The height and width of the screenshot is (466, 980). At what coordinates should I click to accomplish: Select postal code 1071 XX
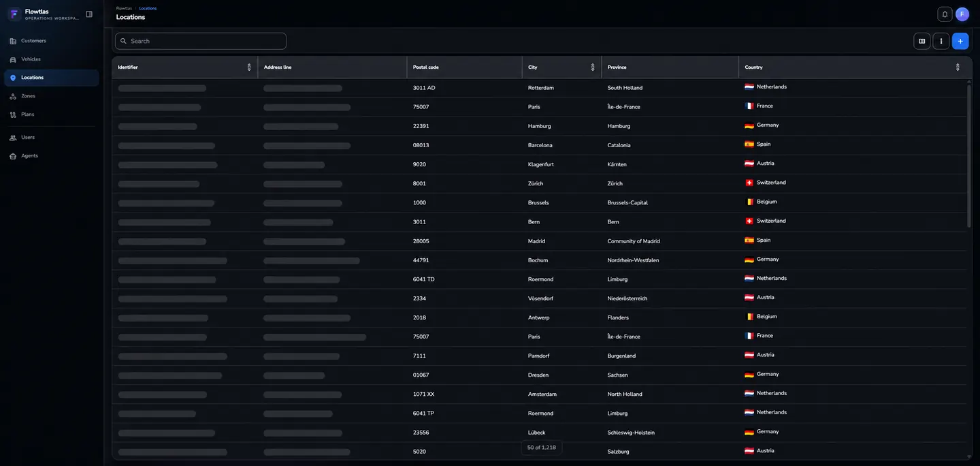click(424, 394)
